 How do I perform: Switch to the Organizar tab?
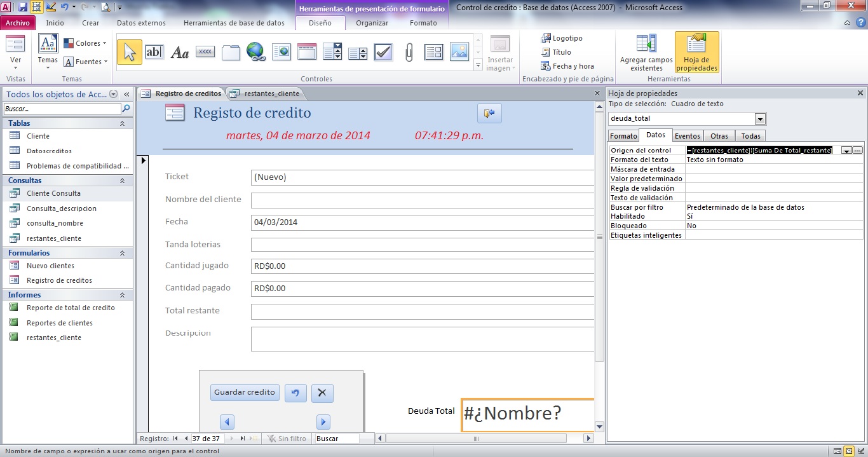coord(372,23)
